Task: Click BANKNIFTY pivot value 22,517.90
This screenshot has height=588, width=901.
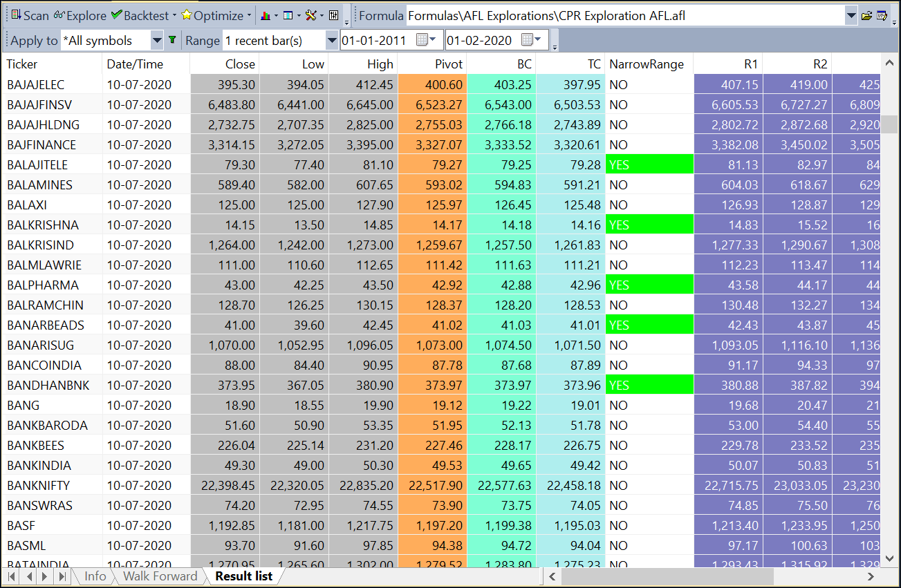Action: pos(432,486)
